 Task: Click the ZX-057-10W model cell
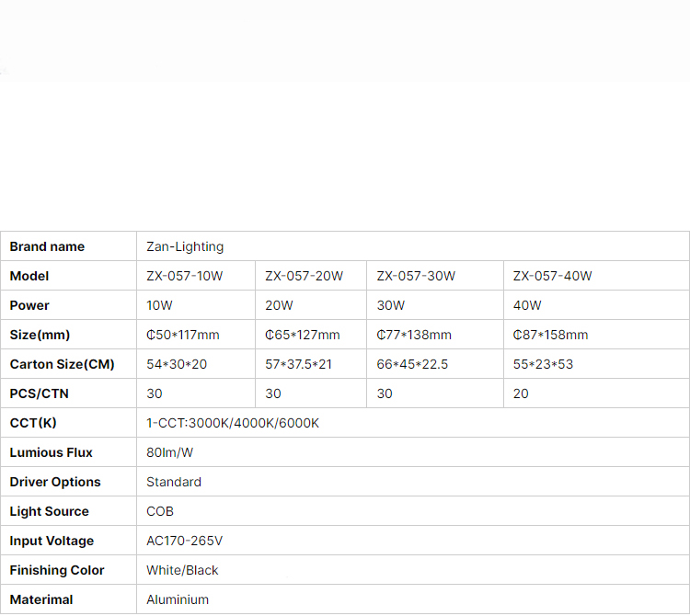196,276
